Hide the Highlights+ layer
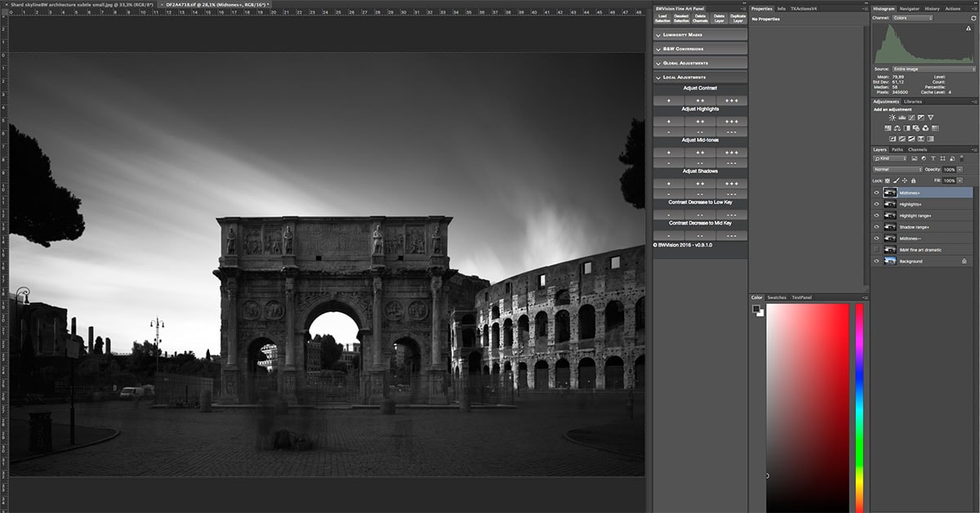980x513 pixels. coord(876,204)
